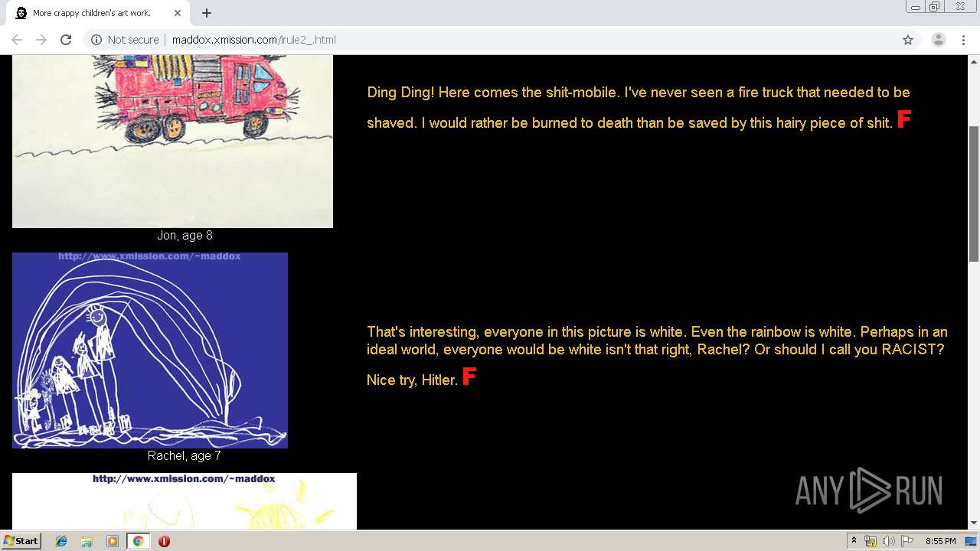Open the Action Center flag icon
Viewport: 980px width, 551px height.
coord(907,541)
